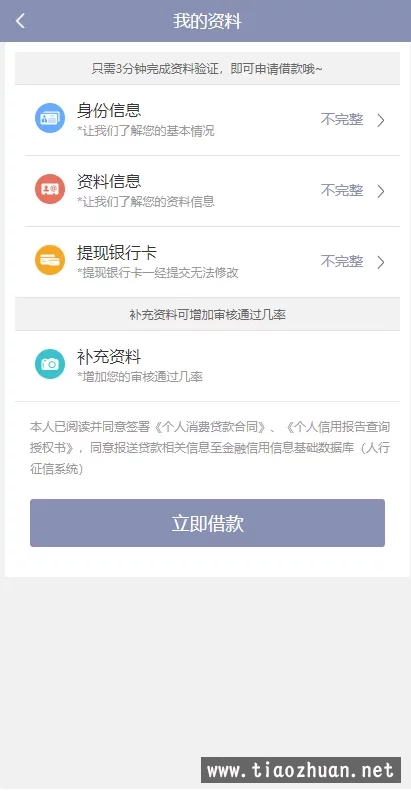Screen dimensions: 411x791
Task: Open 《个人消费贷款合同》 agreement link
Action: 209,427
